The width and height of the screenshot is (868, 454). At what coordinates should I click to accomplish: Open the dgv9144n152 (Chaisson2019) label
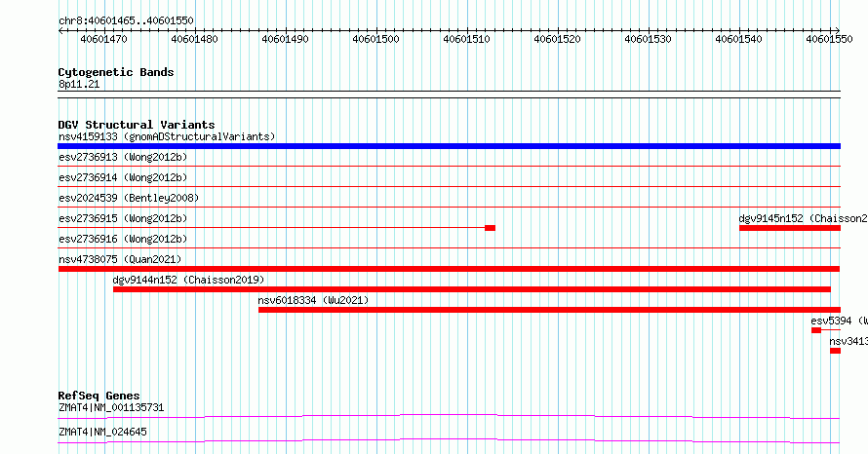[x=188, y=280]
